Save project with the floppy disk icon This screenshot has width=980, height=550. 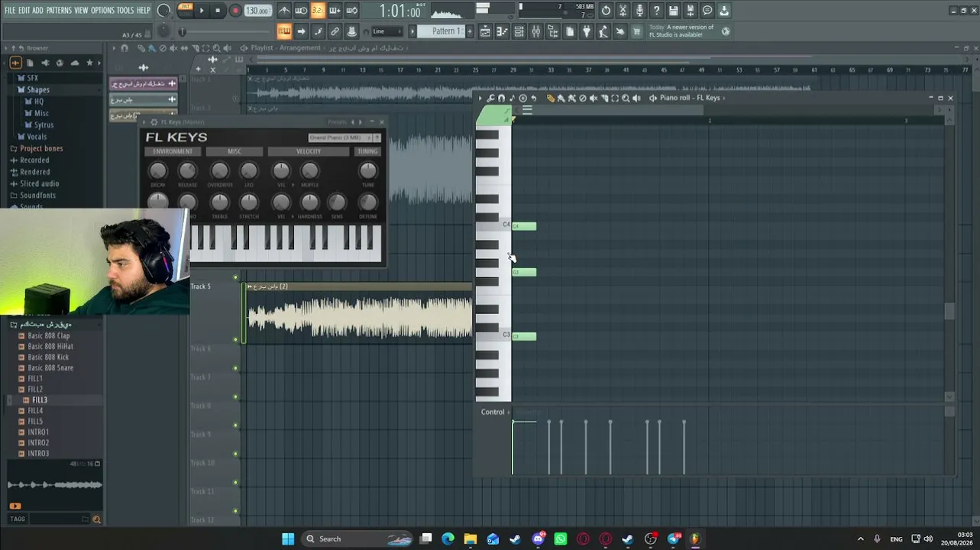pos(673,11)
